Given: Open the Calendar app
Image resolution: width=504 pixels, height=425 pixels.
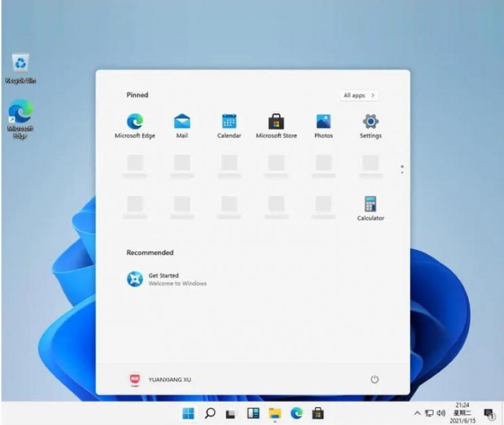Looking at the screenshot, I should (229, 126).
